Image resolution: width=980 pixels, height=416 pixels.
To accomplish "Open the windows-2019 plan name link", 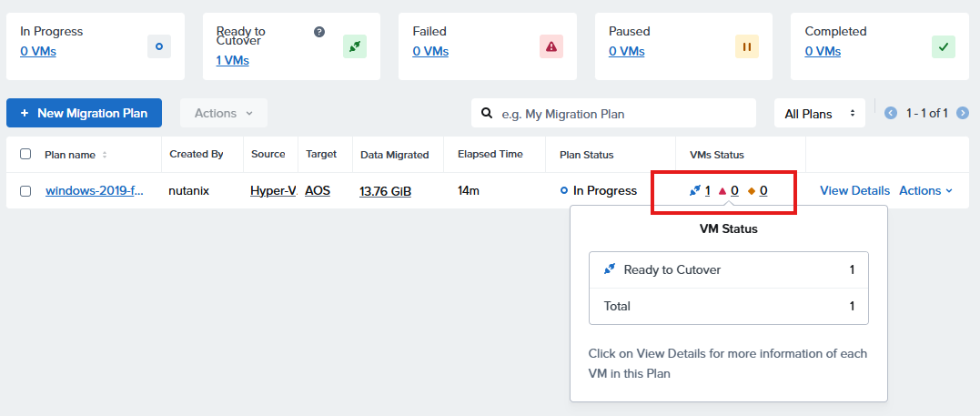I will [95, 191].
